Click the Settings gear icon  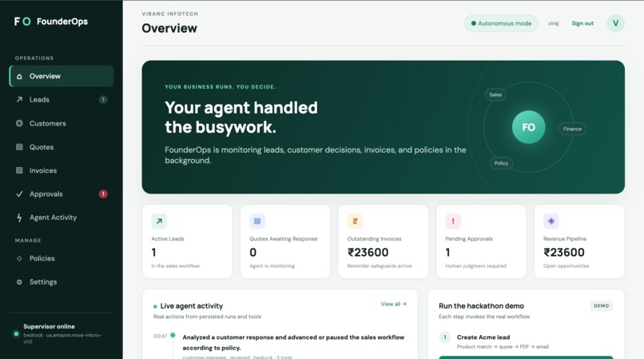coord(19,282)
